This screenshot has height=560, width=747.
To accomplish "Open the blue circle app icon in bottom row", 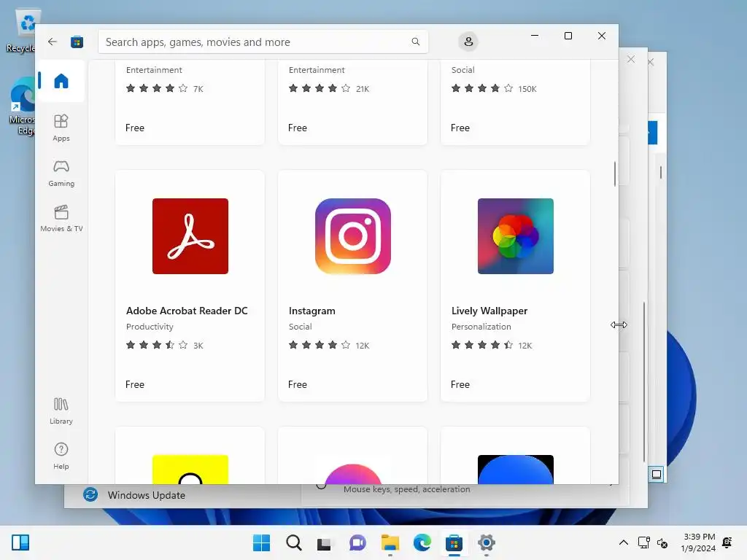I will click(x=516, y=470).
